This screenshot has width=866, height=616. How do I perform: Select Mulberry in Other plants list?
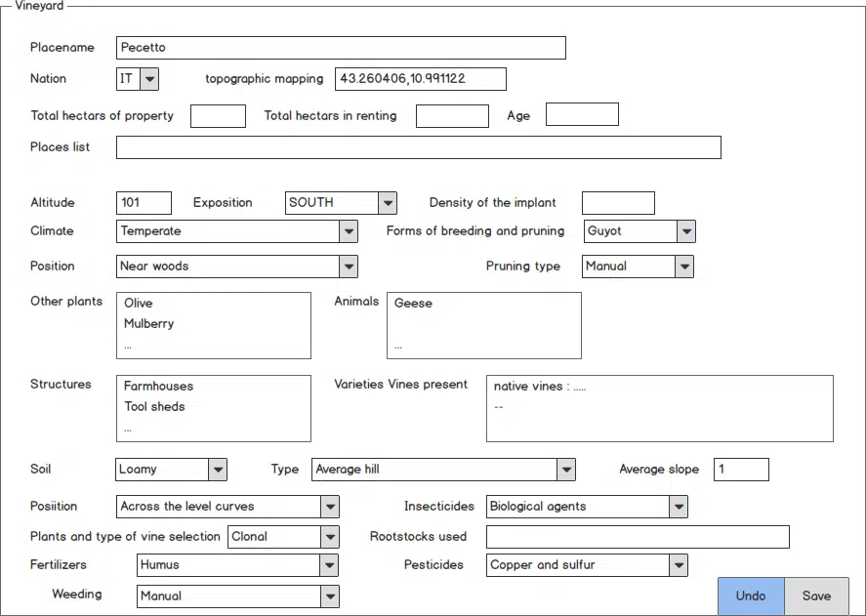coord(148,324)
